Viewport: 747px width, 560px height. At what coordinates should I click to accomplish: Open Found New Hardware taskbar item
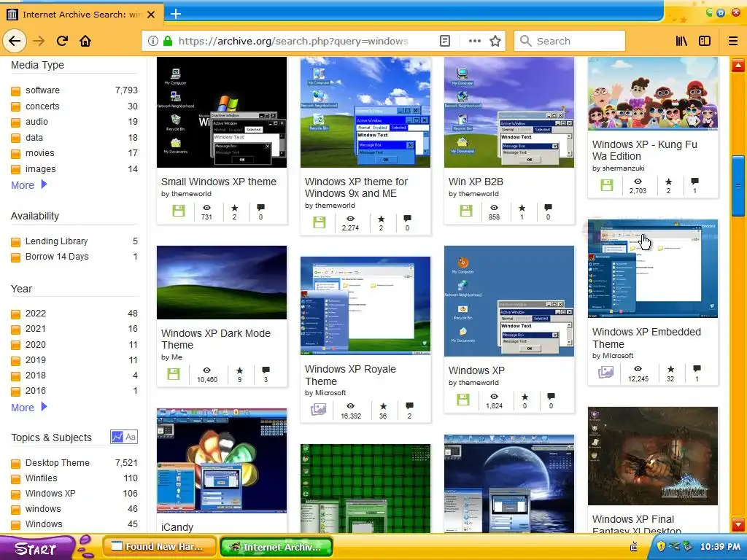point(160,547)
